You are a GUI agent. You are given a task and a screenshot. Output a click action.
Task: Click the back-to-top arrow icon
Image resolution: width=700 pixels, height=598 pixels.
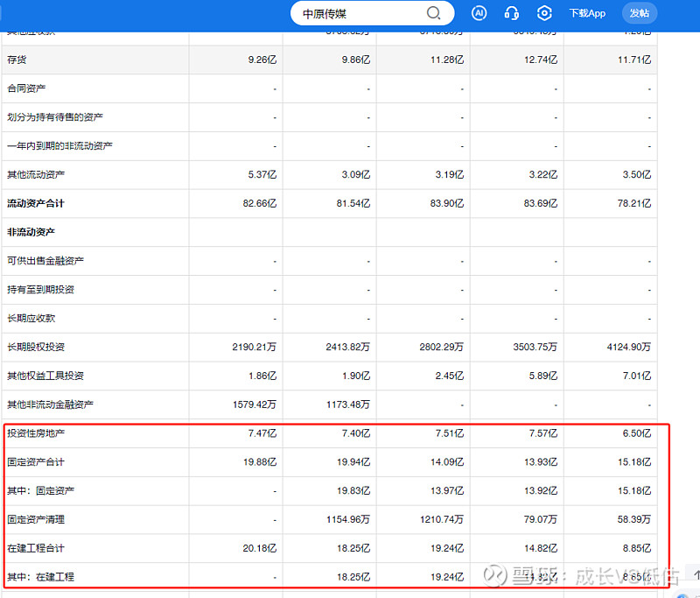pyautogui.click(x=694, y=574)
